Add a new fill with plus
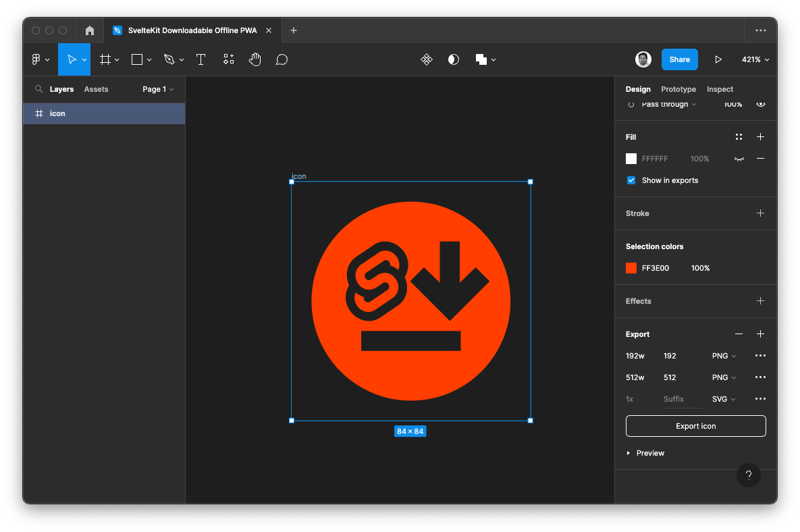 pyautogui.click(x=760, y=136)
